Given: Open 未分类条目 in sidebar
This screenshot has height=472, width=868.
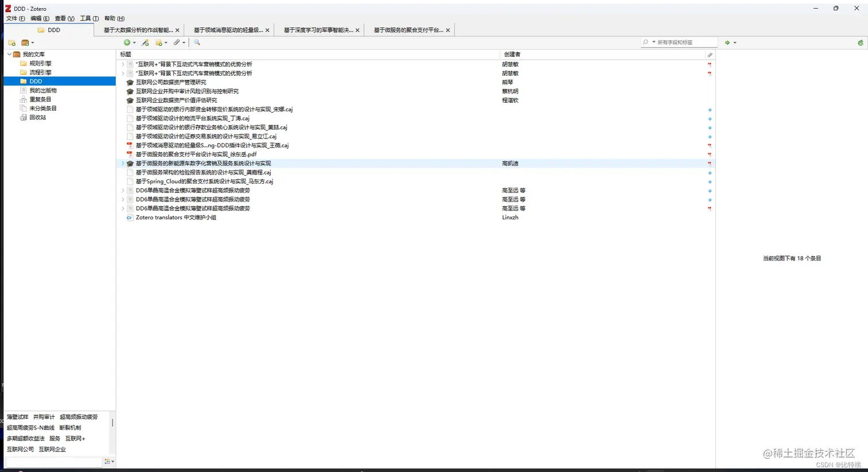Looking at the screenshot, I should pos(43,108).
